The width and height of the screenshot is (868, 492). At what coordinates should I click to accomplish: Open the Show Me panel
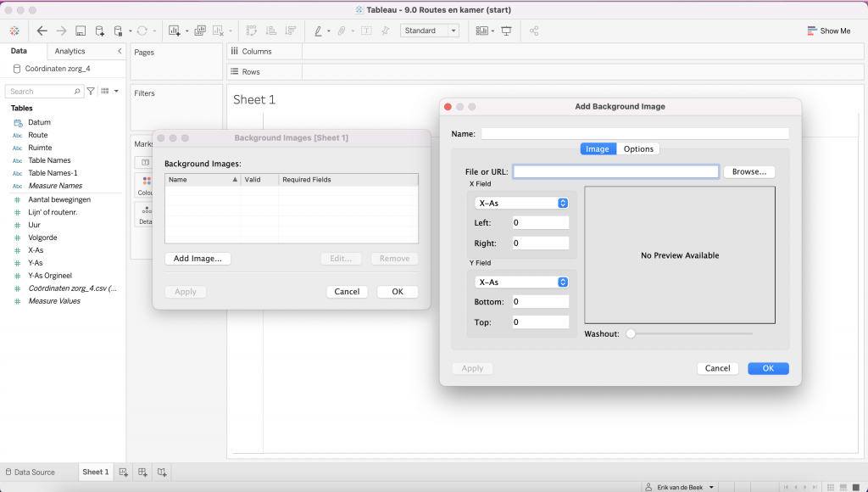(828, 31)
